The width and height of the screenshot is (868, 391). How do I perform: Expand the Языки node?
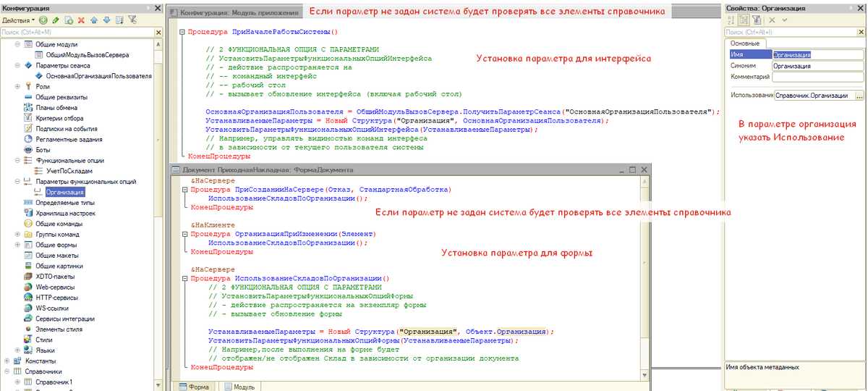pos(17,350)
